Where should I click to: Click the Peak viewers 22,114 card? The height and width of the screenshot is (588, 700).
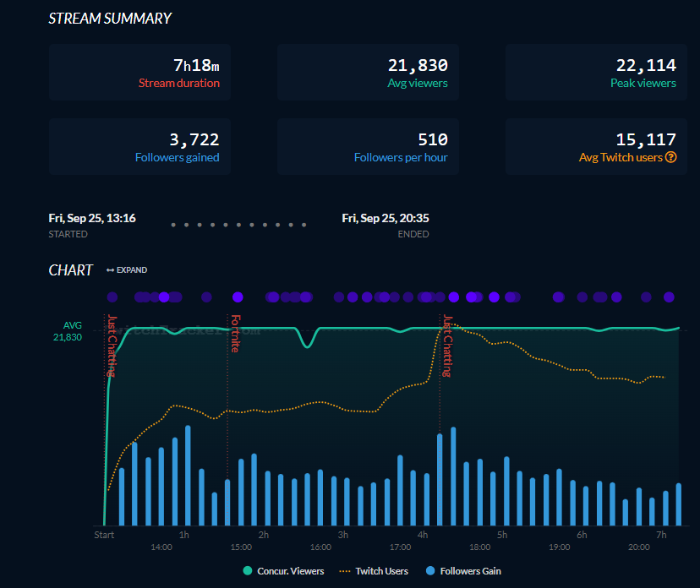[x=596, y=73]
